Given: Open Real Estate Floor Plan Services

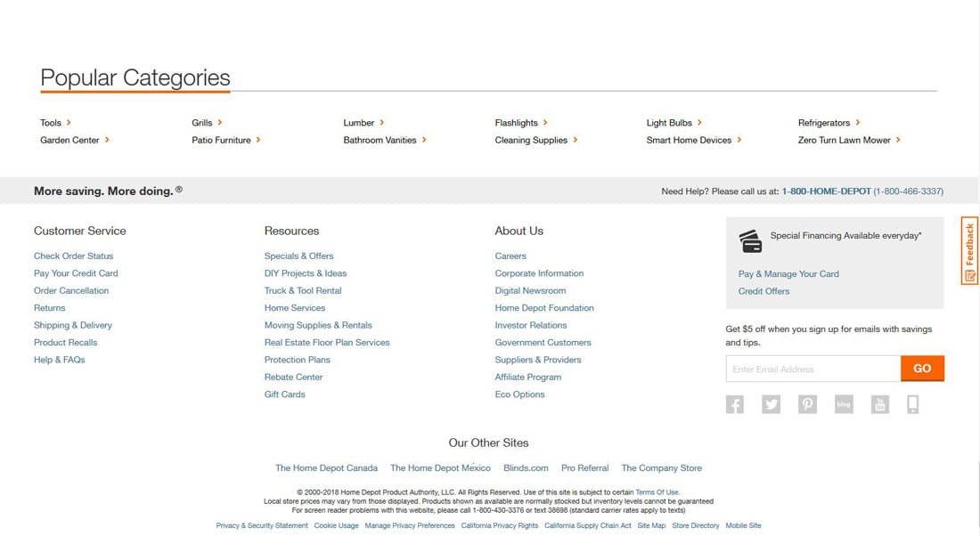Looking at the screenshot, I should pos(327,342).
